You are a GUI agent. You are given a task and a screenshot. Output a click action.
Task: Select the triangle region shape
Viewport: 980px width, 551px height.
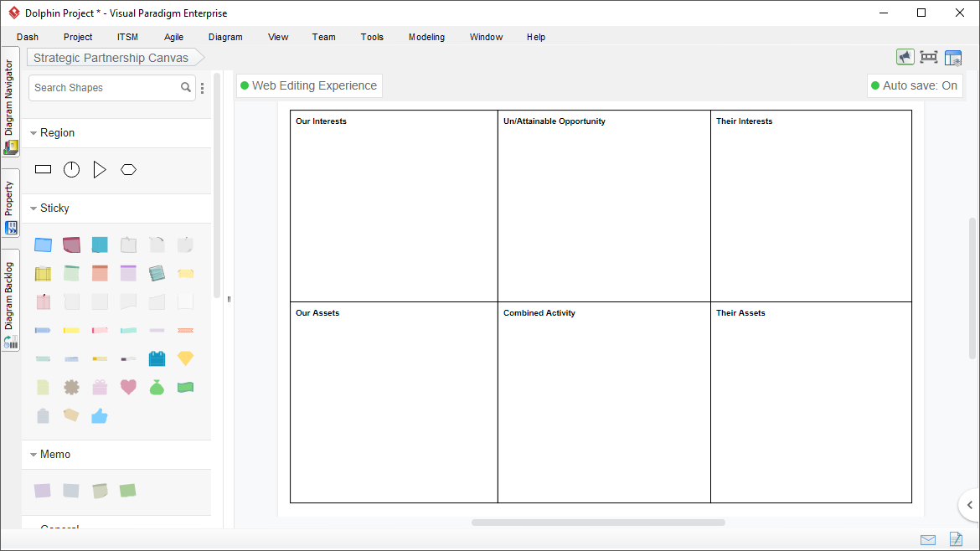100,169
